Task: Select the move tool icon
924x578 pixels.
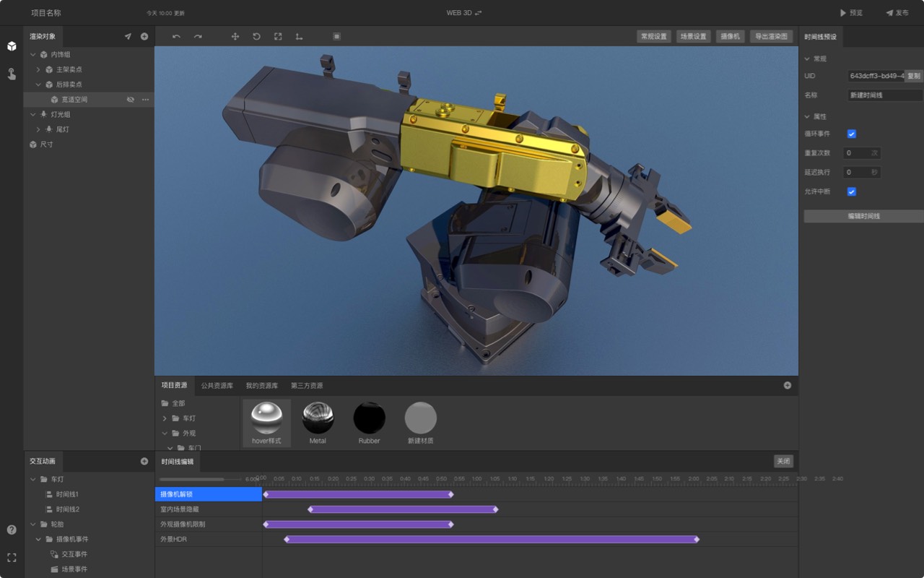Action: (x=235, y=36)
